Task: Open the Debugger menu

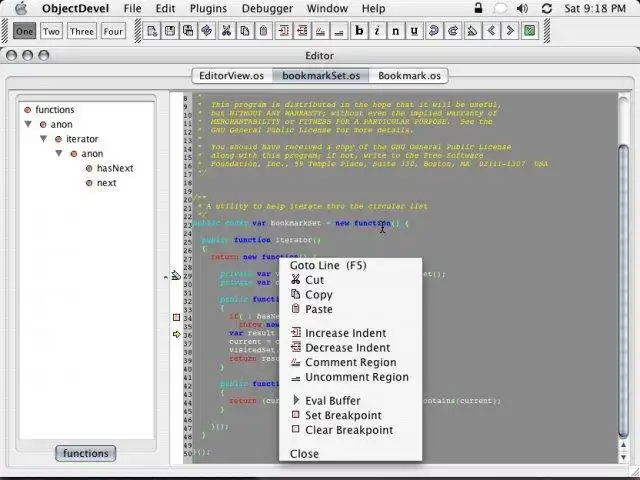Action: click(x=267, y=8)
